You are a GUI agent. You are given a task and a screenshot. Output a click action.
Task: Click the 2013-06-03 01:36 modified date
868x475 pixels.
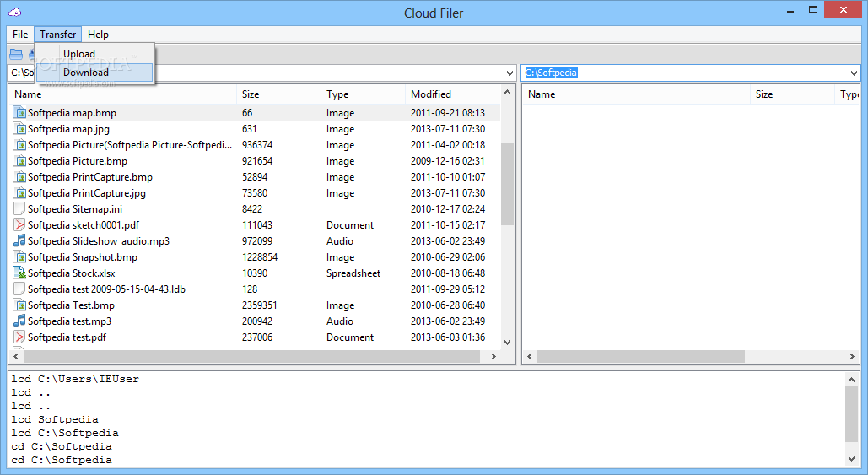[x=448, y=337]
